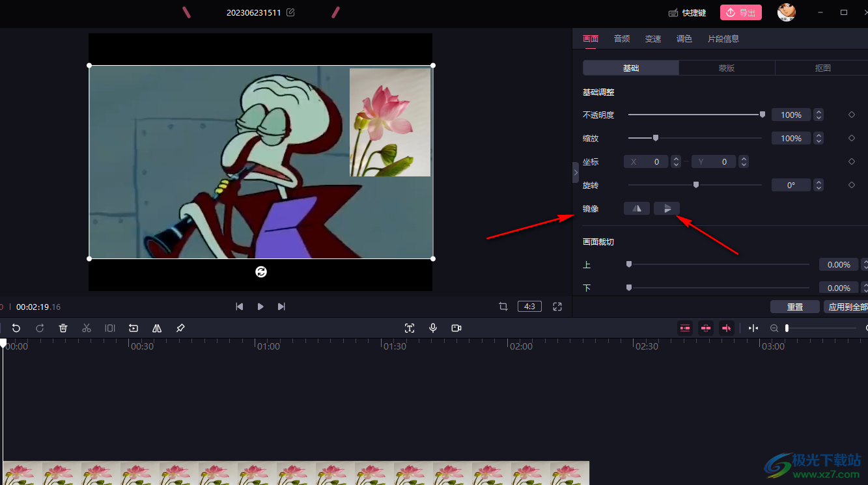Adjust the 上 top crop slider
This screenshot has width=868, height=485.
coord(718,264)
